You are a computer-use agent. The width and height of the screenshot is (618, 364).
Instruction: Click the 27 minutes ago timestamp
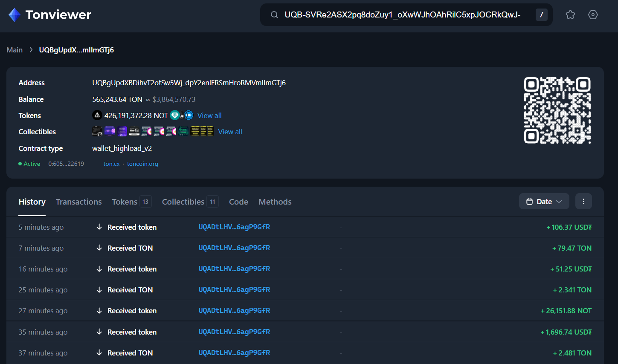(43, 311)
